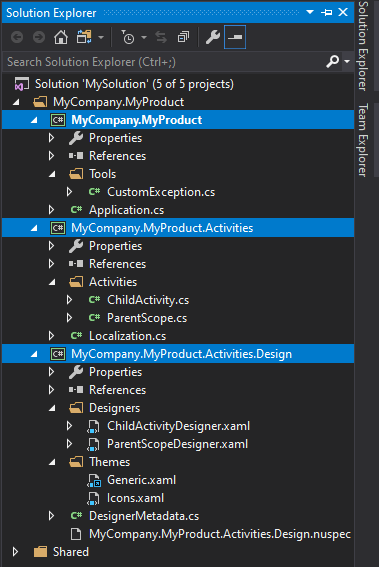Click the Shared folder icon

click(40, 552)
